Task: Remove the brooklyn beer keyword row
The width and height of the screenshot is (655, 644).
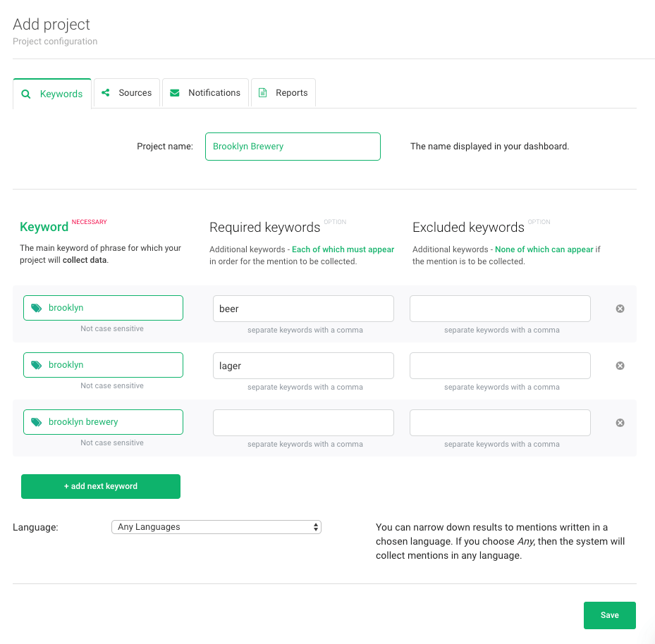Action: pyautogui.click(x=620, y=309)
